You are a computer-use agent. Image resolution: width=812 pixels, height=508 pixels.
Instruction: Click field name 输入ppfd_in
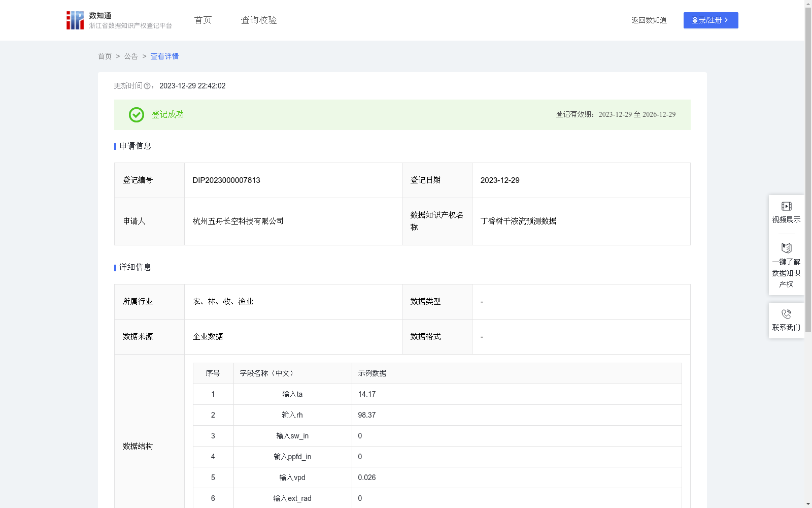(292, 457)
